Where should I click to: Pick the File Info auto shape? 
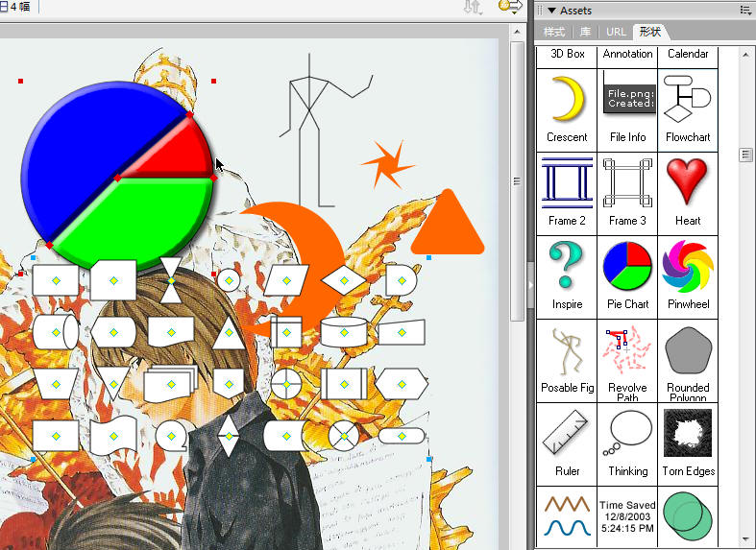coord(627,110)
